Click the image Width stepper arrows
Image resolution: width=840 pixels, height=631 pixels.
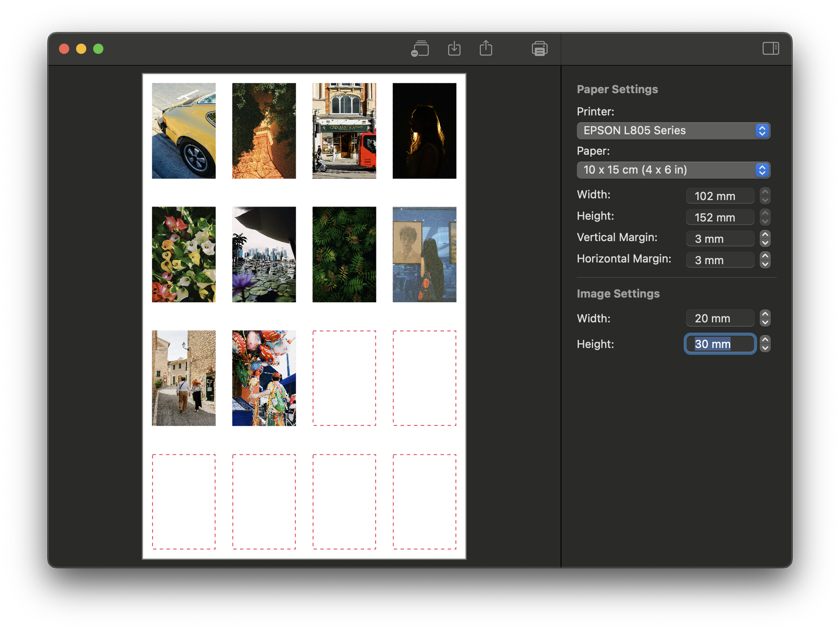[765, 318]
